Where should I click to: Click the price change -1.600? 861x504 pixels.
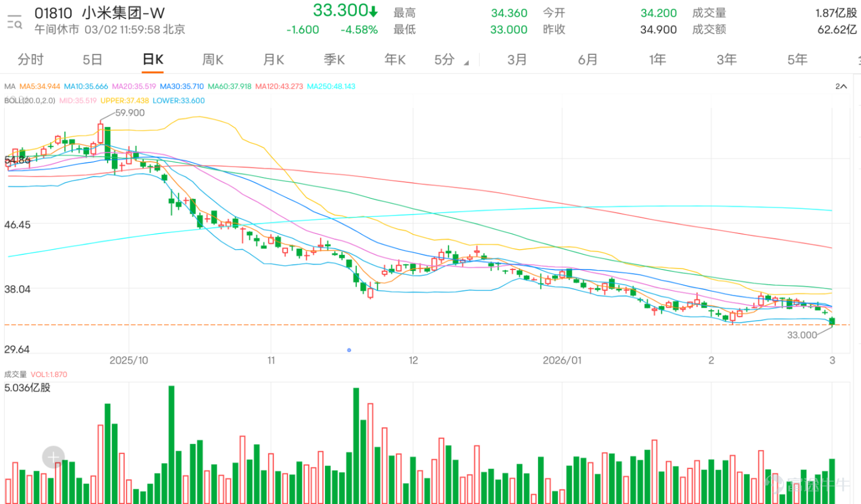(x=302, y=30)
